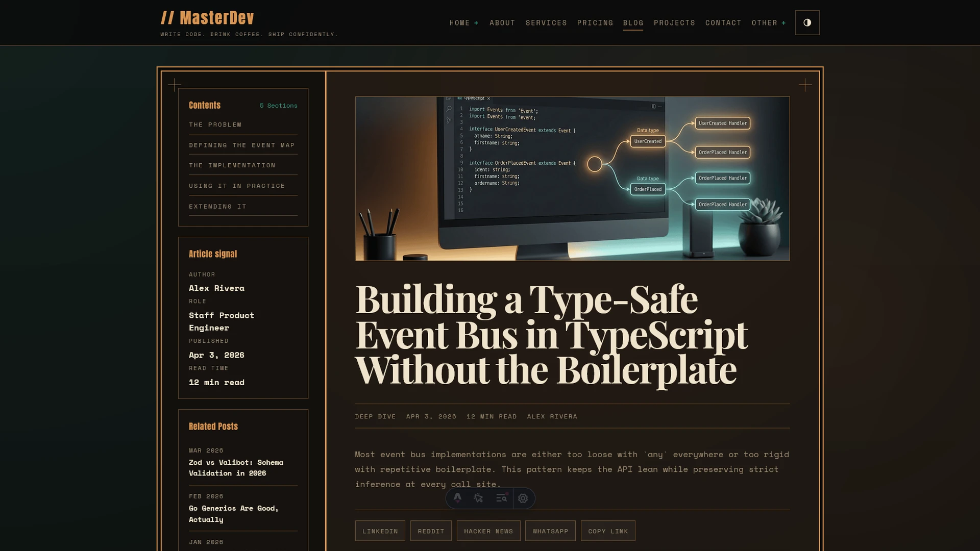This screenshot has width=980, height=551.
Task: Jump to The Problem section
Action: [243, 124]
